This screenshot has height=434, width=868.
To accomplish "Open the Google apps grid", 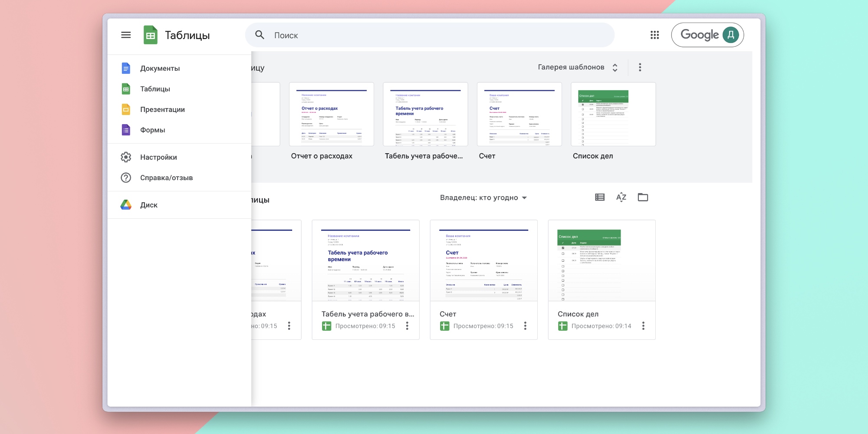I will (654, 35).
